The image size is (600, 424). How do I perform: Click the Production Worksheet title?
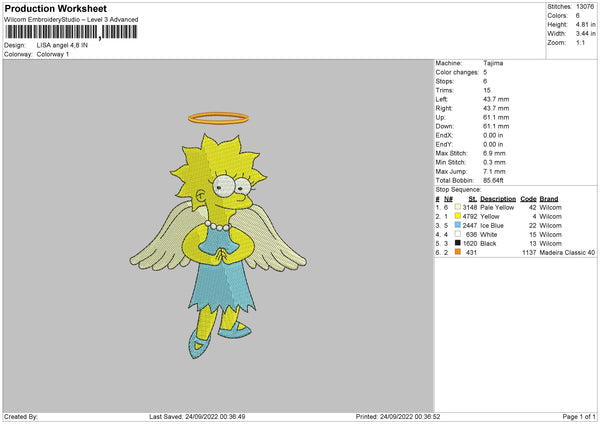point(55,8)
